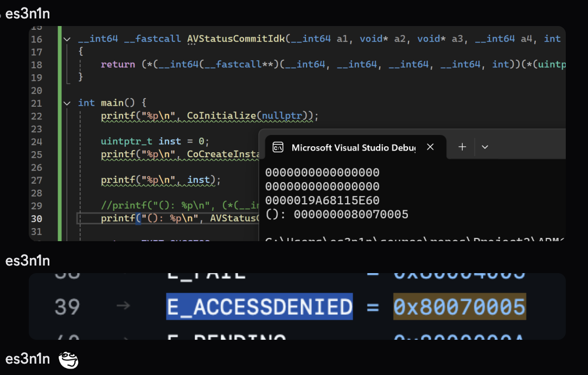Click console output '(): 0000000080070005'
The width and height of the screenshot is (588, 375).
[x=337, y=214]
